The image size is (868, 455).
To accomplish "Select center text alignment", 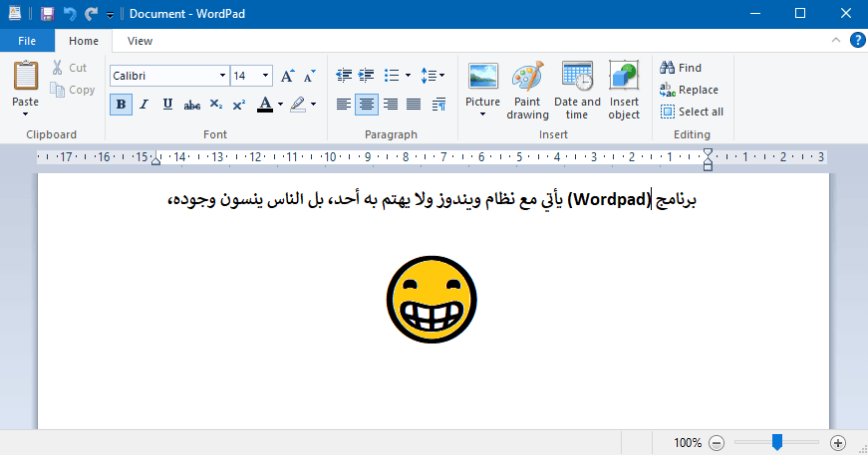I will (x=367, y=105).
